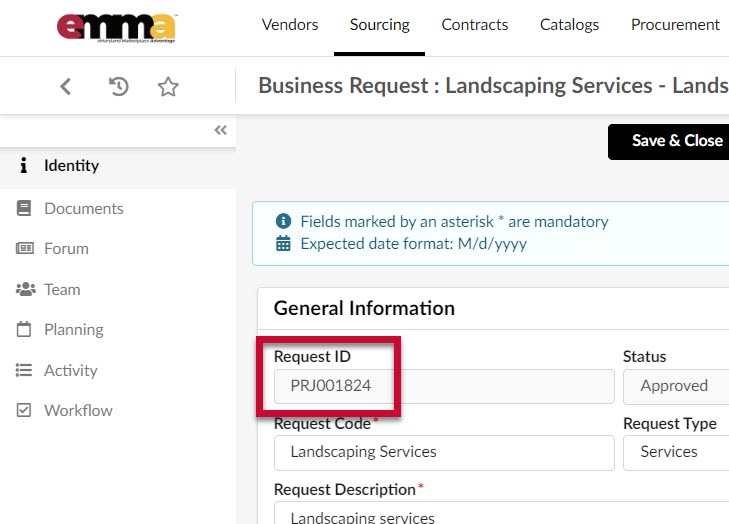Go back with the left chevron icon

66,86
